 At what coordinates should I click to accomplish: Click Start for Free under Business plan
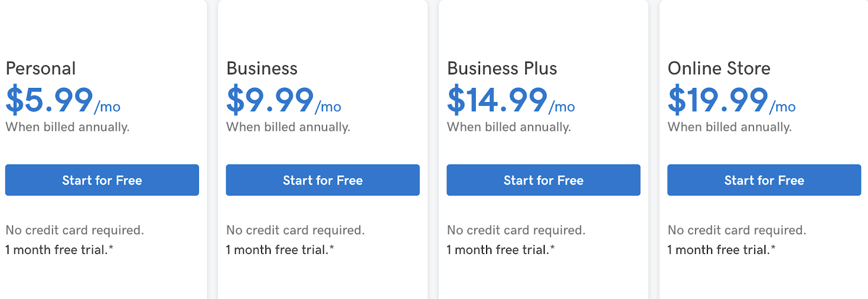click(323, 180)
